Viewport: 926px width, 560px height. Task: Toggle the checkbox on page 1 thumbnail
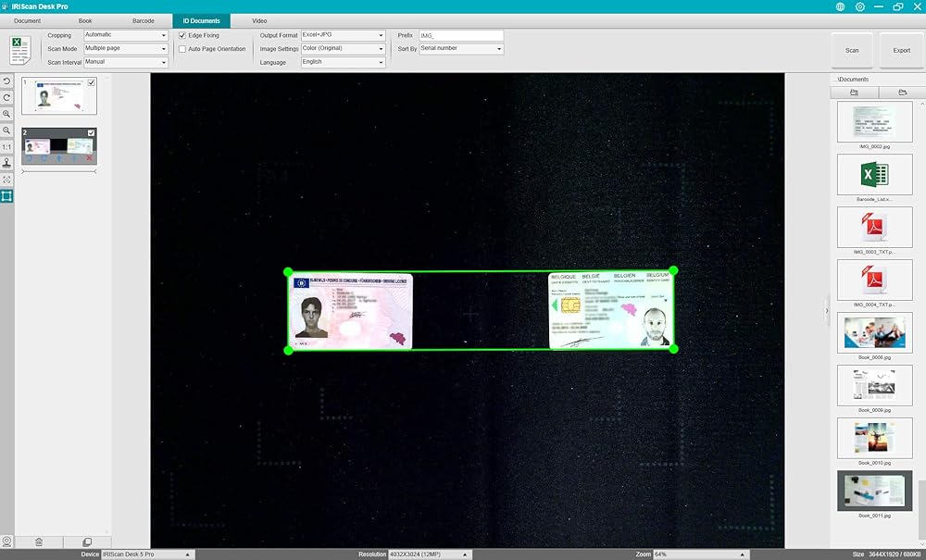pyautogui.click(x=91, y=82)
